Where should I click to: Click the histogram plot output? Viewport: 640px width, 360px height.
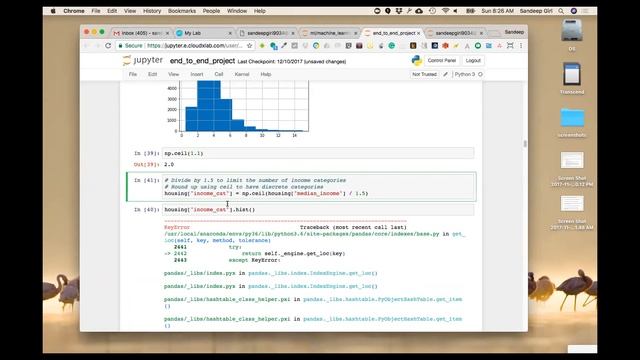pyautogui.click(x=237, y=109)
